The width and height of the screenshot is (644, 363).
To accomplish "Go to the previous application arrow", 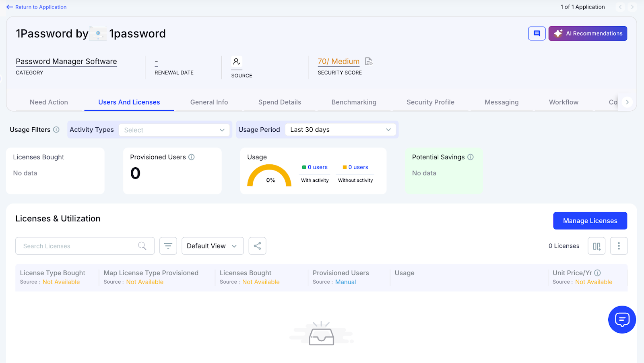I will click(x=620, y=7).
